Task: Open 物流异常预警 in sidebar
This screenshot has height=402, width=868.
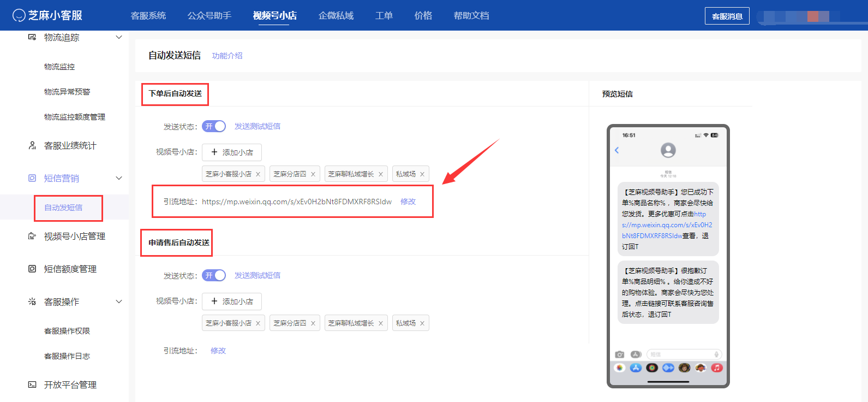Action: click(67, 92)
